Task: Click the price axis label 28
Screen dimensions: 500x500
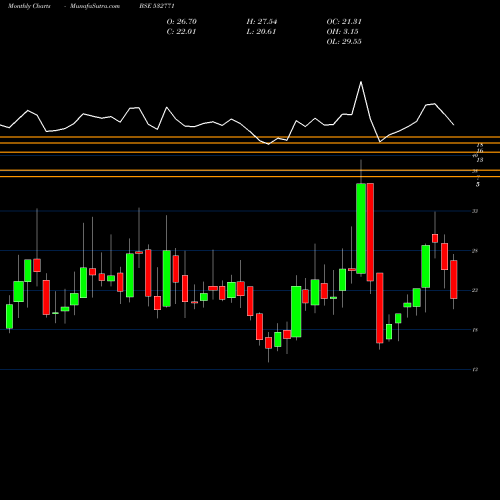Action: tap(475, 251)
